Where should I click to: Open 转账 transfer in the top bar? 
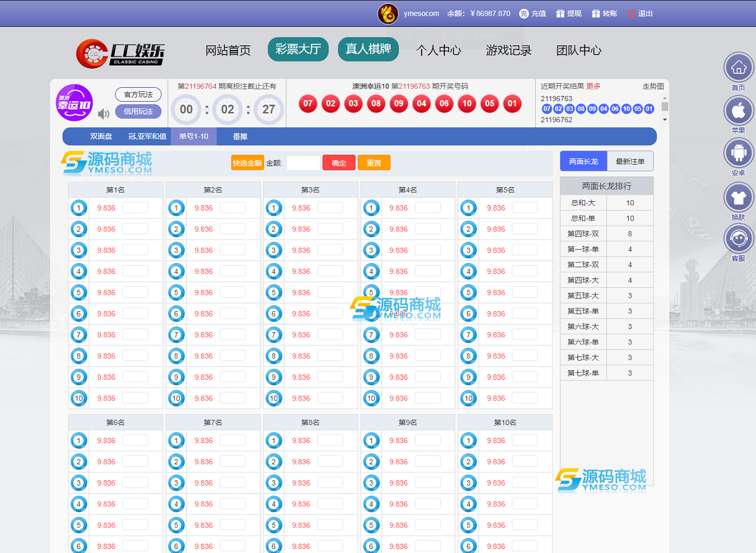tap(604, 13)
